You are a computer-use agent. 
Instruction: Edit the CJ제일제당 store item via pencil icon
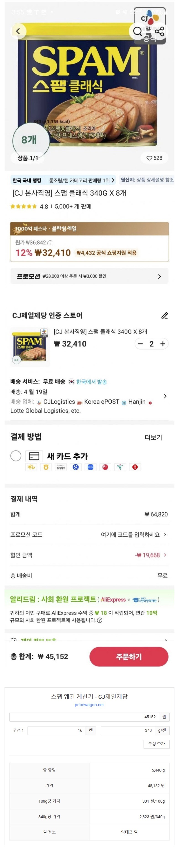(x=165, y=316)
